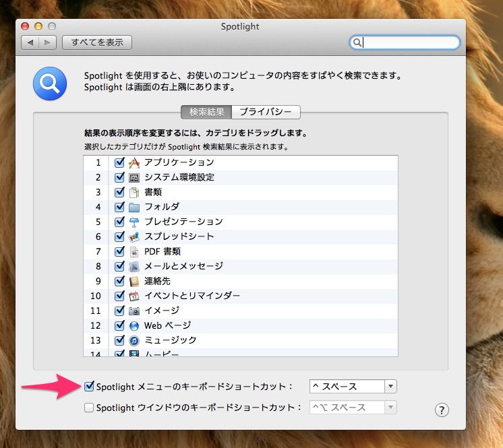Click the PDF document icon
Screen dimensions: 503x448
134,251
